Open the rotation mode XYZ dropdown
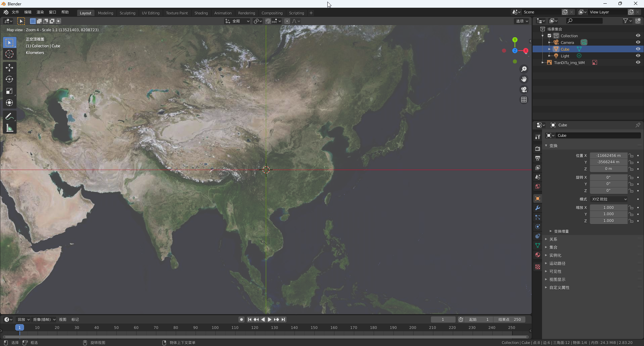 coord(609,199)
